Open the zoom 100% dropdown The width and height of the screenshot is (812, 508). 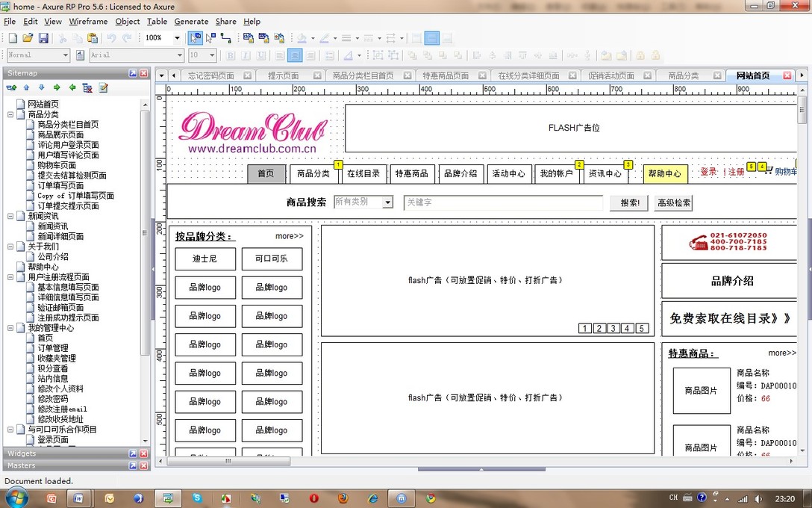(177, 38)
